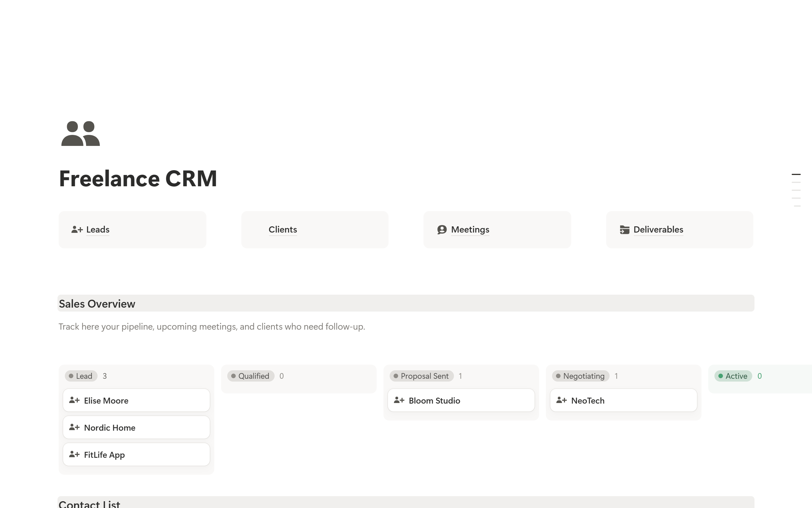This screenshot has height=508, width=812.
Task: Open the Clients page link
Action: [x=283, y=229]
